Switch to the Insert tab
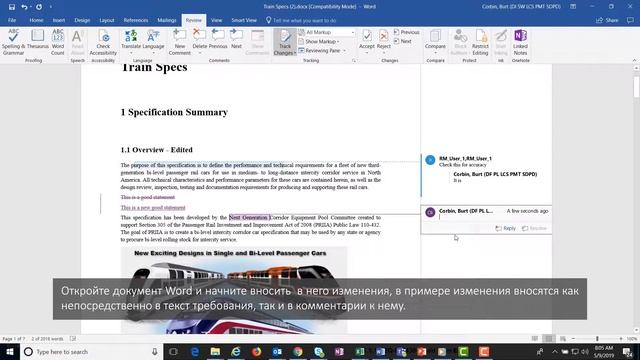 tap(58, 20)
